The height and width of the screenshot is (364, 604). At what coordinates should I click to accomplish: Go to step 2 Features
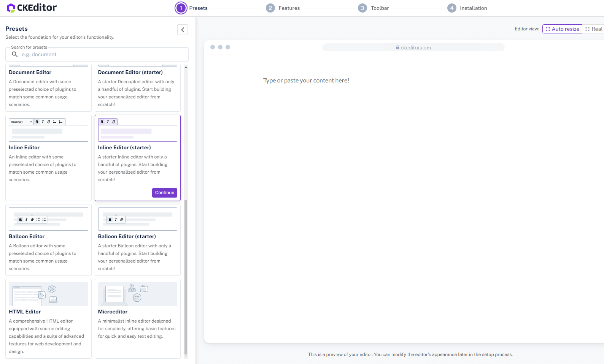[x=283, y=8]
